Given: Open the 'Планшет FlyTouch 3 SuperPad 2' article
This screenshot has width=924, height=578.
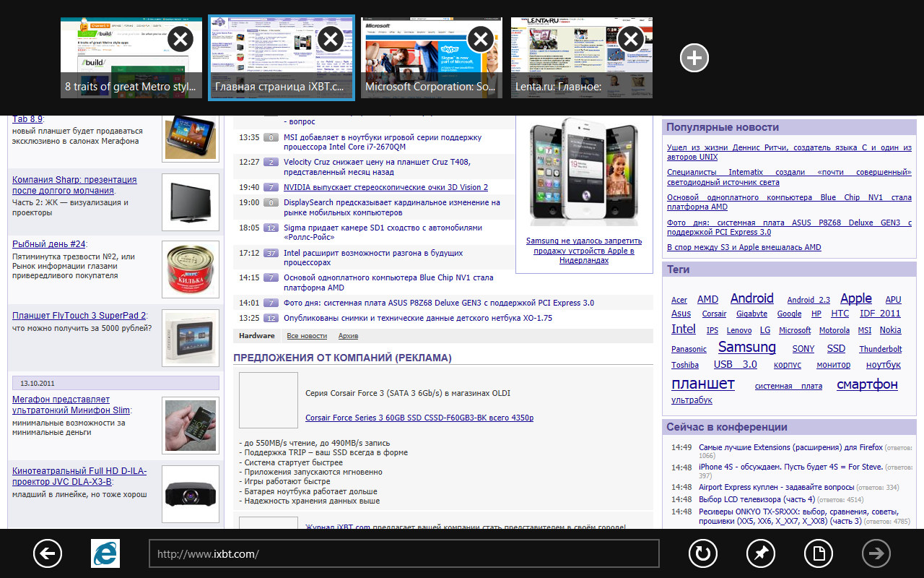Looking at the screenshot, I should tap(79, 316).
